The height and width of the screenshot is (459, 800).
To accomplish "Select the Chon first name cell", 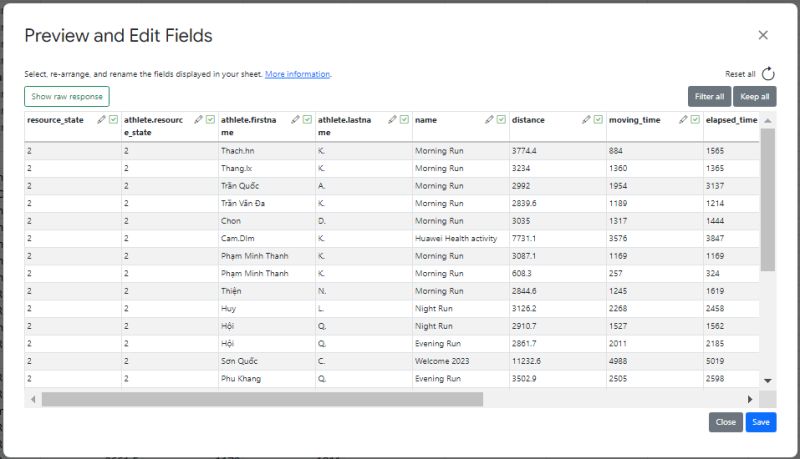I will tap(267, 221).
